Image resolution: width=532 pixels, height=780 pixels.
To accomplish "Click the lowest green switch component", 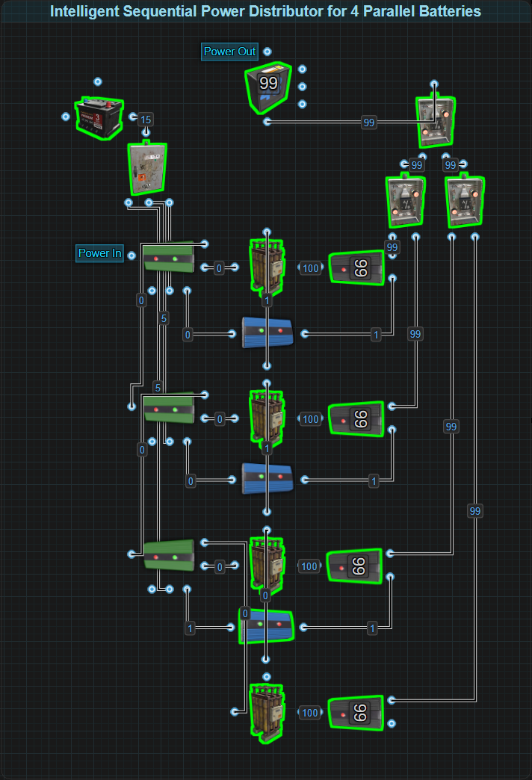I will point(169,555).
